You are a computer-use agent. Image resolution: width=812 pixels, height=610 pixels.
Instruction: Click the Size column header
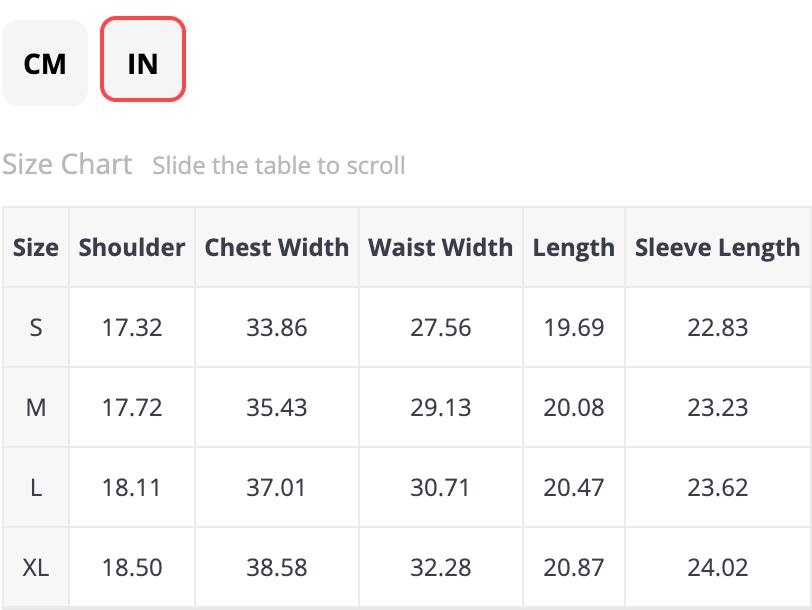(x=36, y=247)
